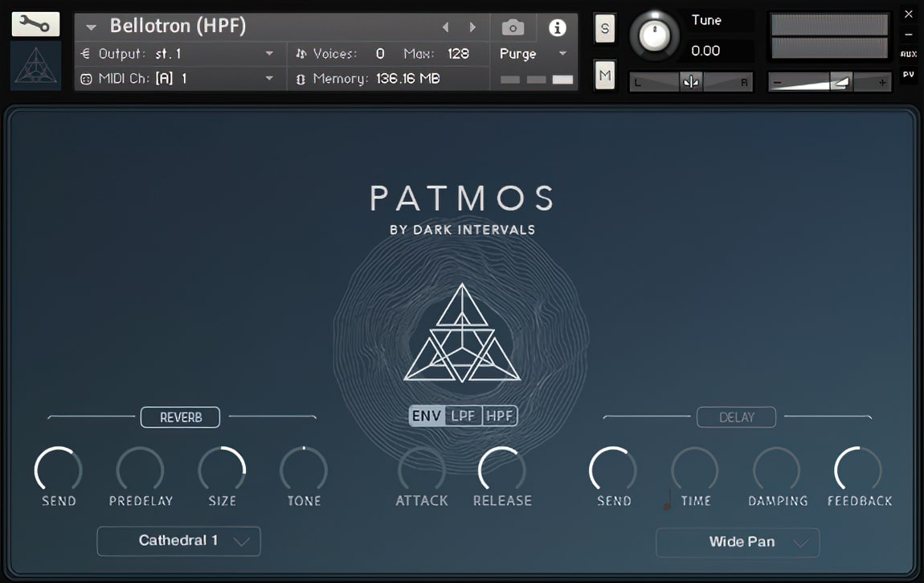Click the reverb SEND knob
The height and width of the screenshot is (583, 924).
[x=59, y=470]
